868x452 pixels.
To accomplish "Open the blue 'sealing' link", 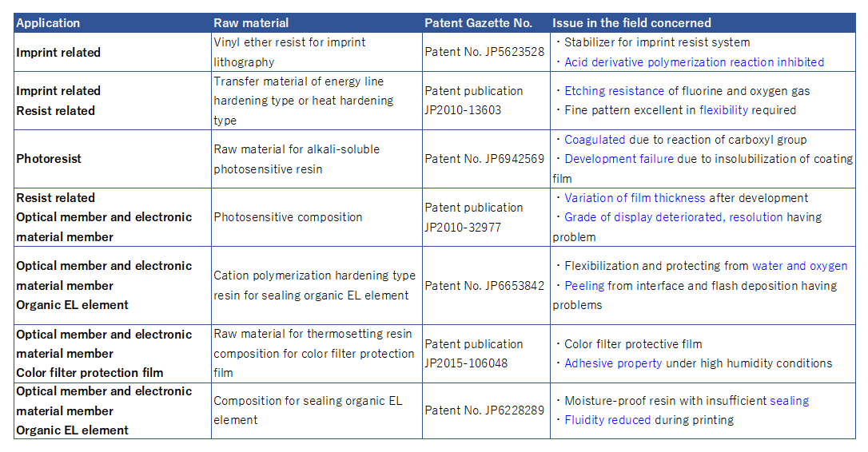I will coord(790,401).
